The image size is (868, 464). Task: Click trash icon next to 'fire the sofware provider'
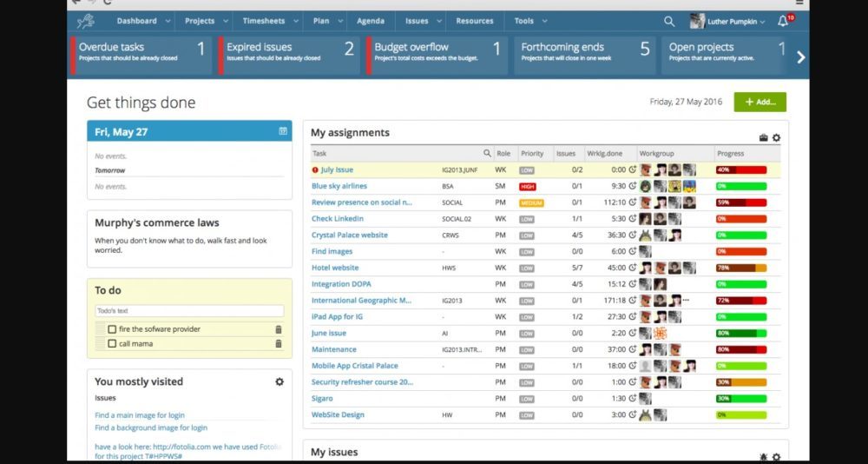[x=278, y=329]
